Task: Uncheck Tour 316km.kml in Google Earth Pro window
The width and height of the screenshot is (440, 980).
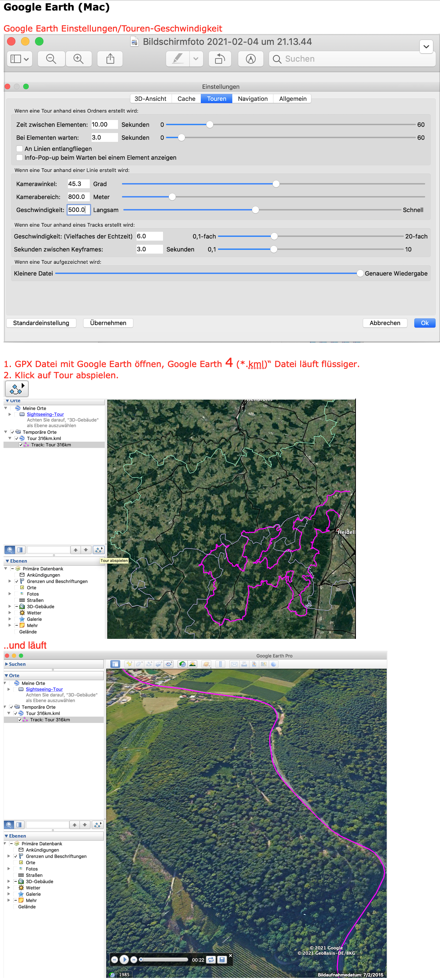Action: tap(16, 713)
